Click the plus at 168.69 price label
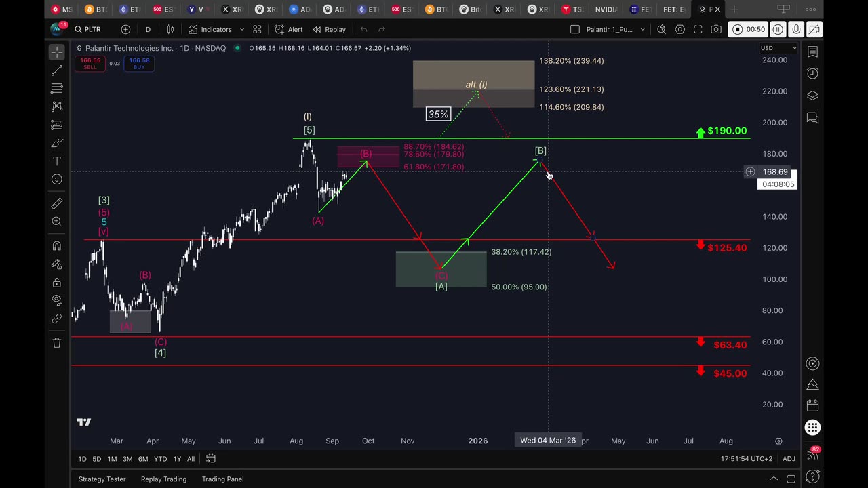The image size is (868, 488). point(750,172)
